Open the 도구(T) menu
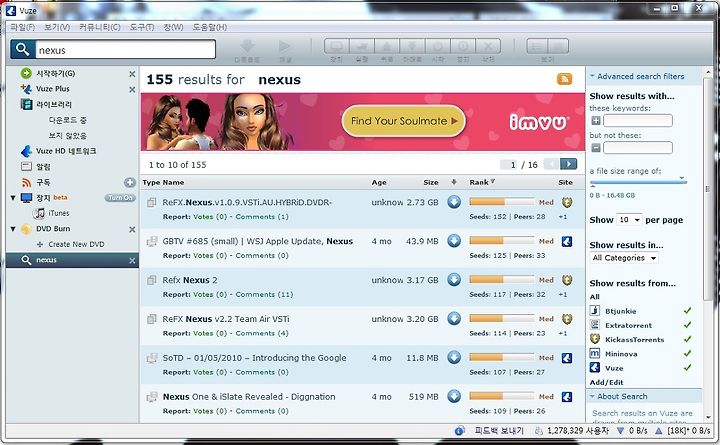The width and height of the screenshot is (720, 445). click(141, 27)
